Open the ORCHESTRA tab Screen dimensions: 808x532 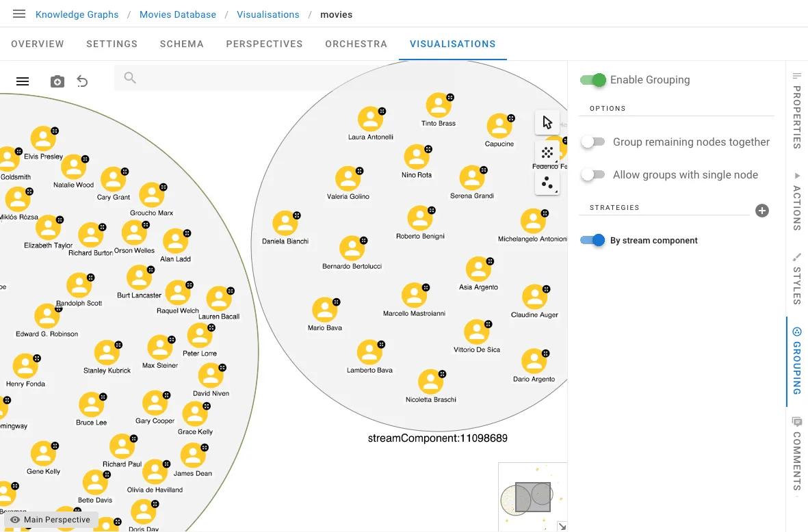coord(356,44)
